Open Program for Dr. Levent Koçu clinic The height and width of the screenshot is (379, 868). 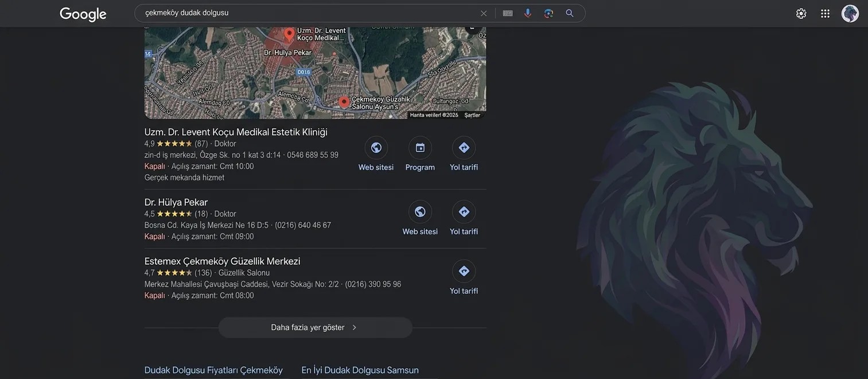(420, 154)
